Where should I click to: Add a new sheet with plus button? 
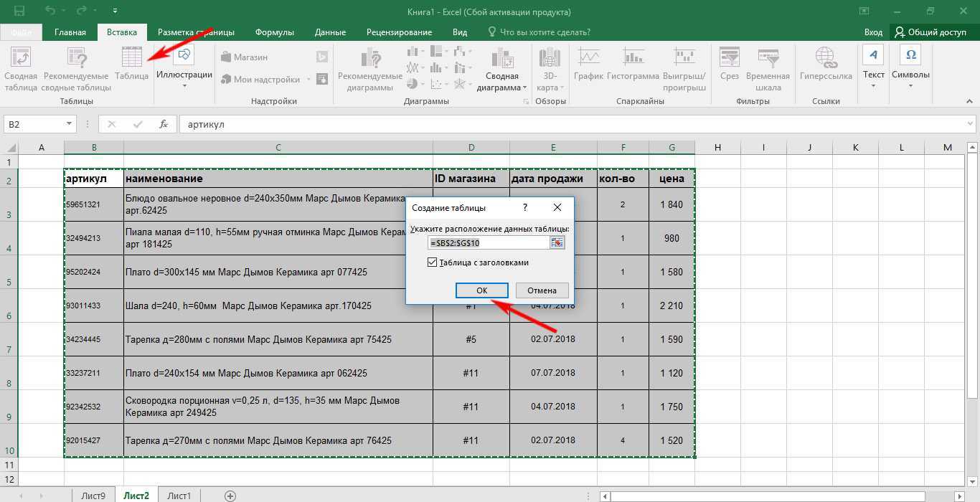point(230,496)
